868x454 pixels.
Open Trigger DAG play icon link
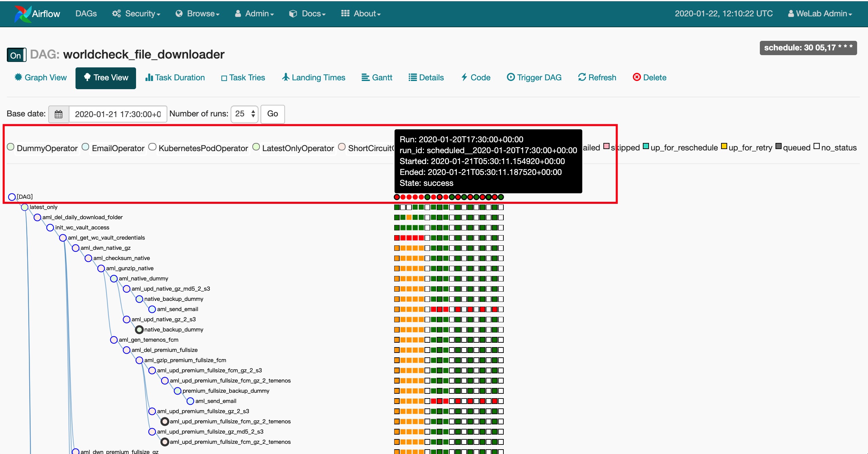coord(534,78)
